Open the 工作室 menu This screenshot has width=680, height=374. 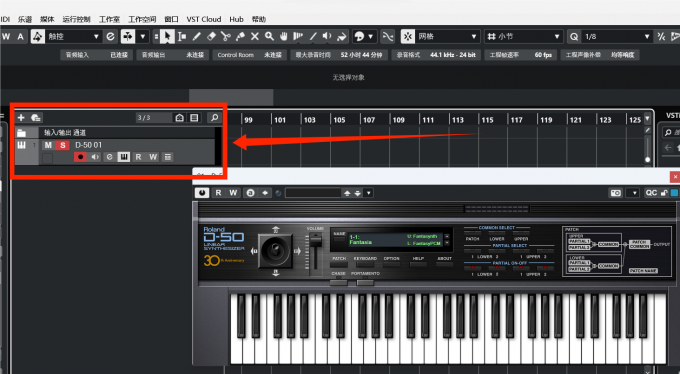(109, 19)
